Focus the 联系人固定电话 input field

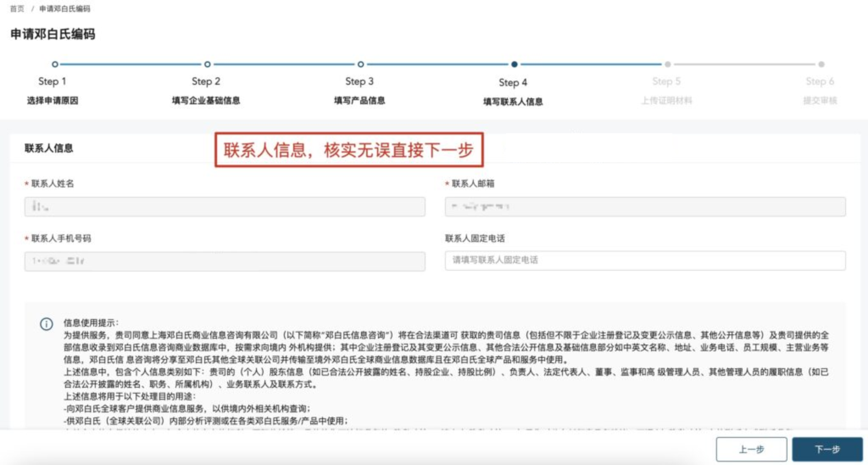coord(645,260)
